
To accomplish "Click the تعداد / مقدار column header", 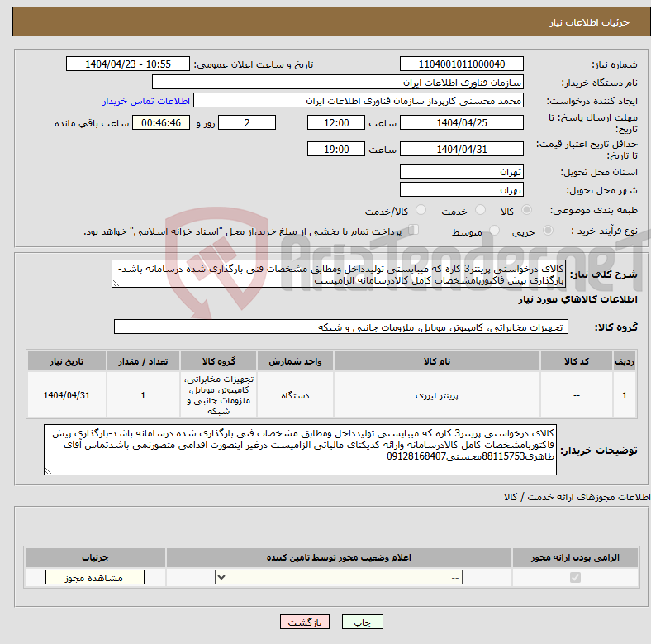I will [x=143, y=361].
